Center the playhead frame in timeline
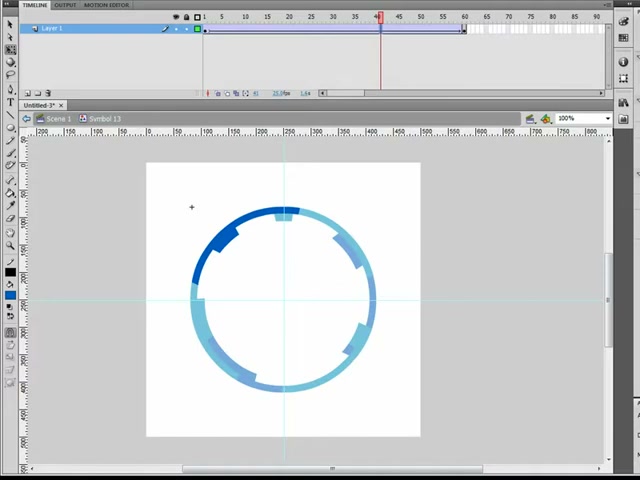 click(x=208, y=93)
